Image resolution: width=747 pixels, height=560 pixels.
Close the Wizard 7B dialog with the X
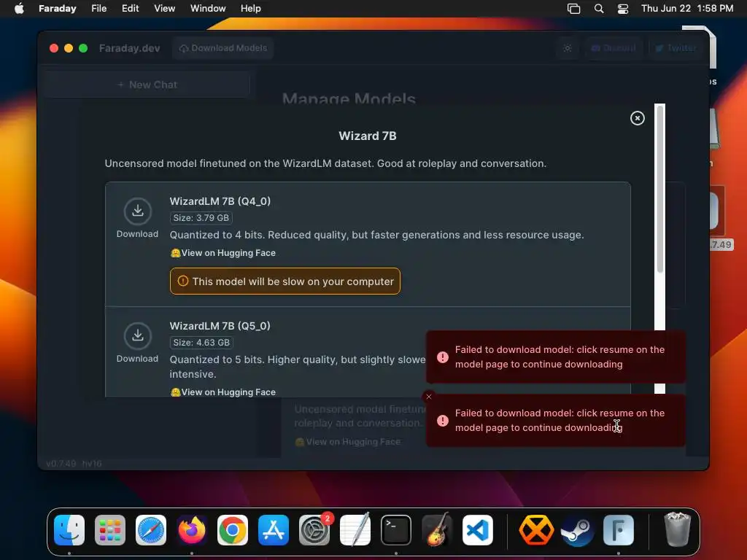click(x=637, y=118)
